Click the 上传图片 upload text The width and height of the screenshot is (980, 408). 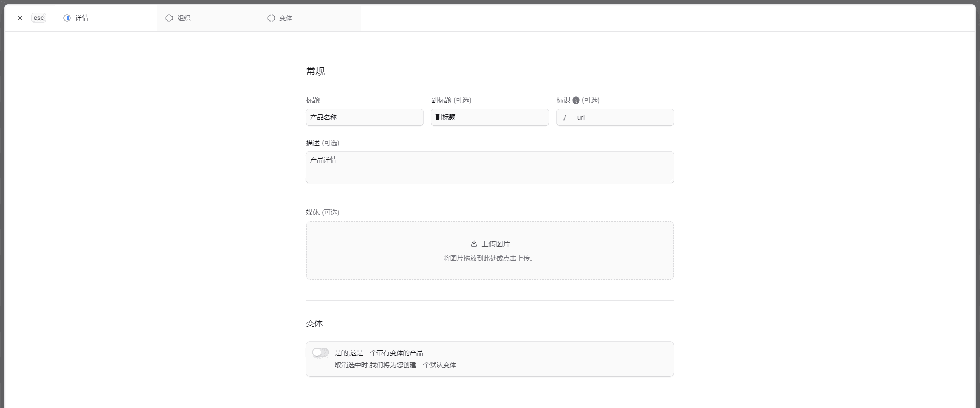[x=496, y=244]
